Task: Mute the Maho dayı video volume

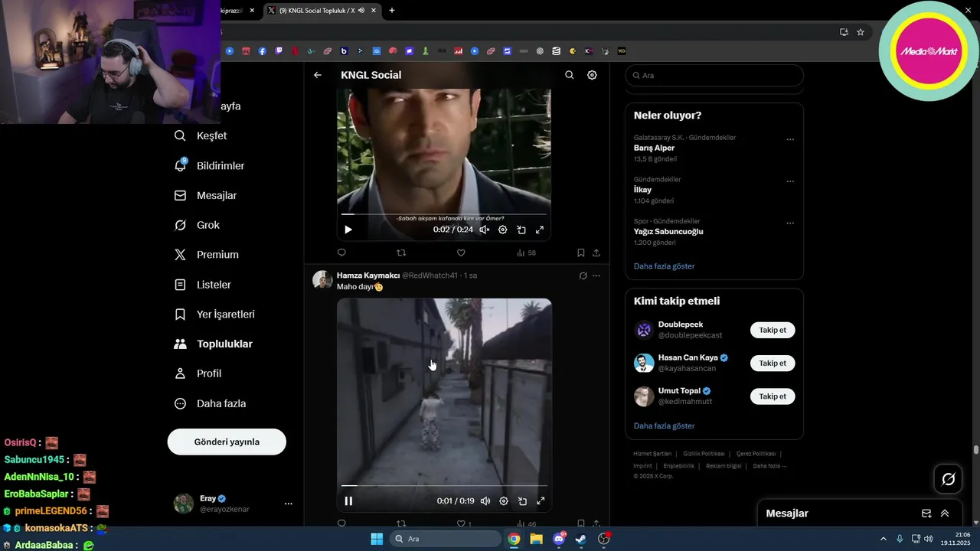Action: [x=485, y=501]
